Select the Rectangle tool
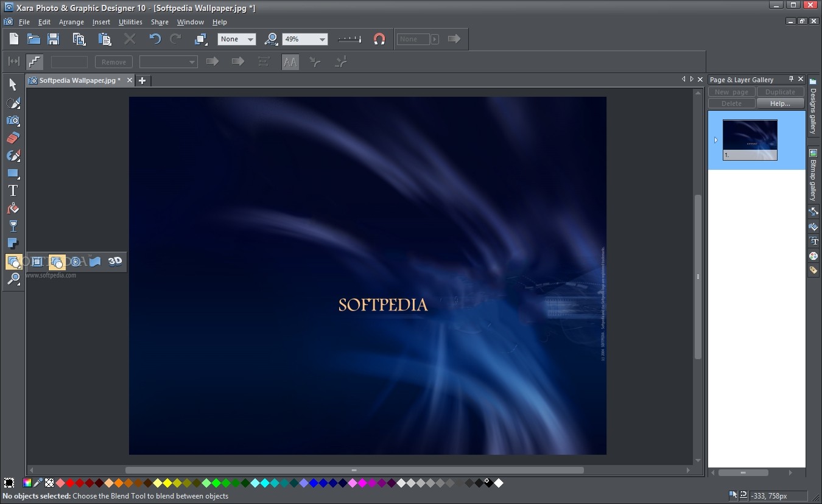This screenshot has width=822, height=504. (13, 173)
